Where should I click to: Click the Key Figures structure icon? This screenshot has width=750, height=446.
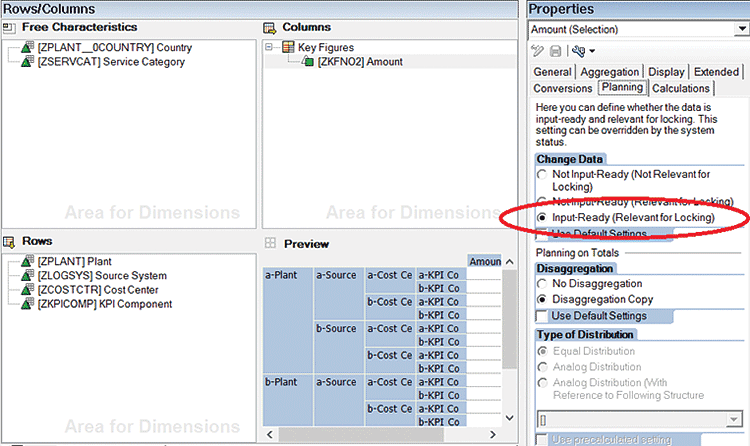tap(288, 47)
